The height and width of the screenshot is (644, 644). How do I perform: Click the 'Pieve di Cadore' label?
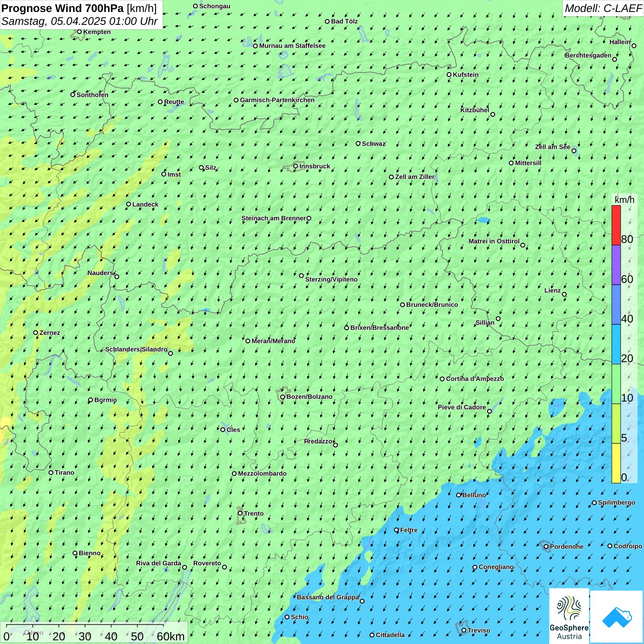(x=462, y=407)
